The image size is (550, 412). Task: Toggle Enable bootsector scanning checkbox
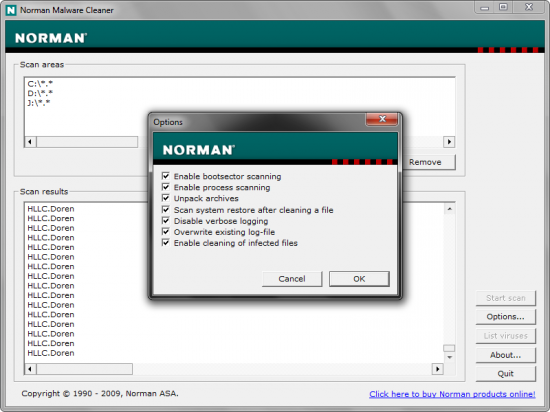166,176
